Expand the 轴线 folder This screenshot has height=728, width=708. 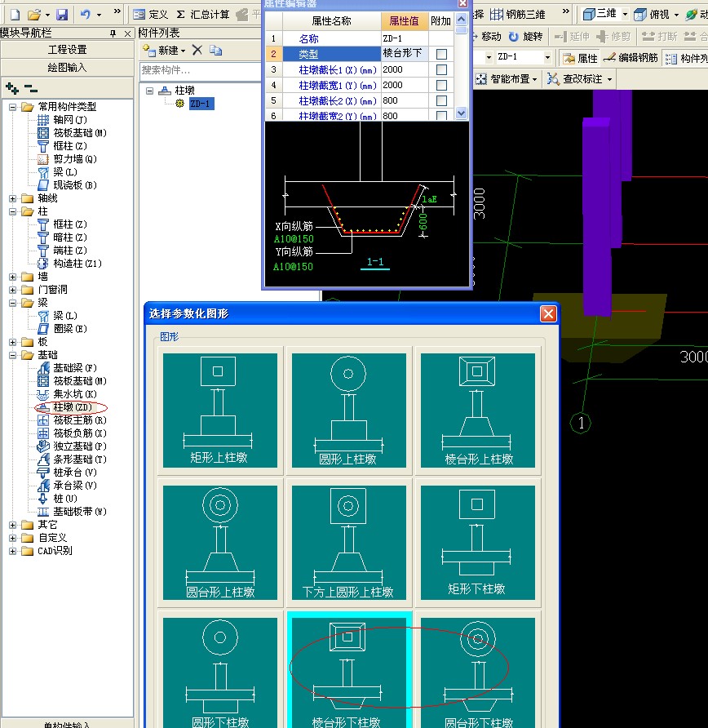coord(13,198)
